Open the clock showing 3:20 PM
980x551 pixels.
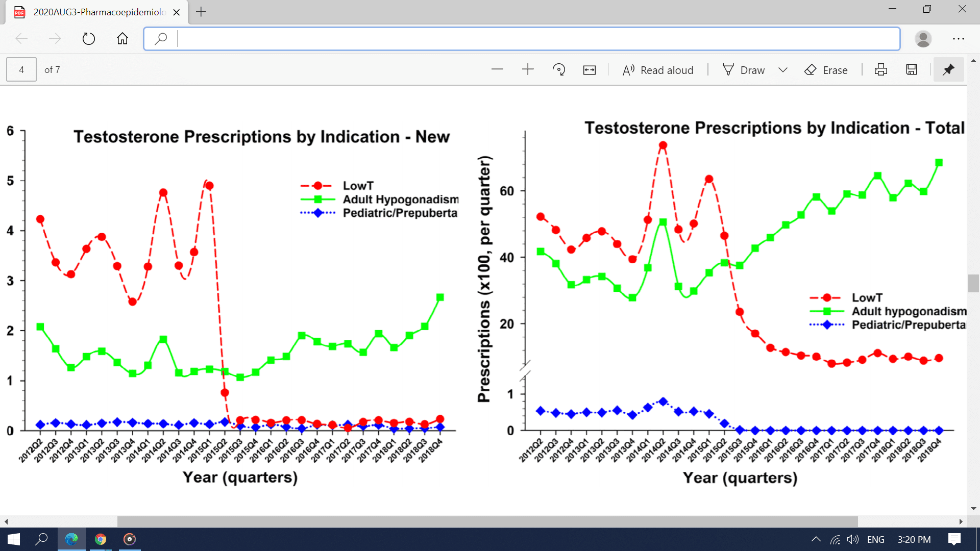pos(914,539)
